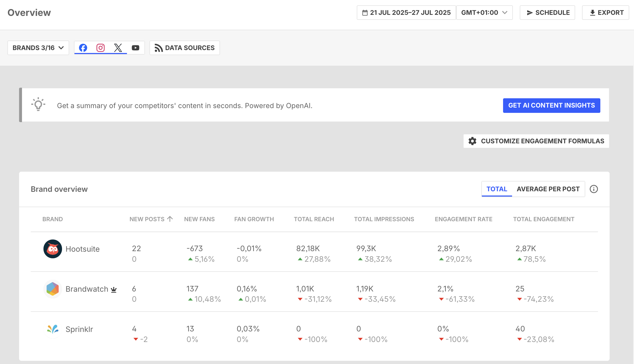
Task: Click the Data Sources button
Action: [x=184, y=48]
